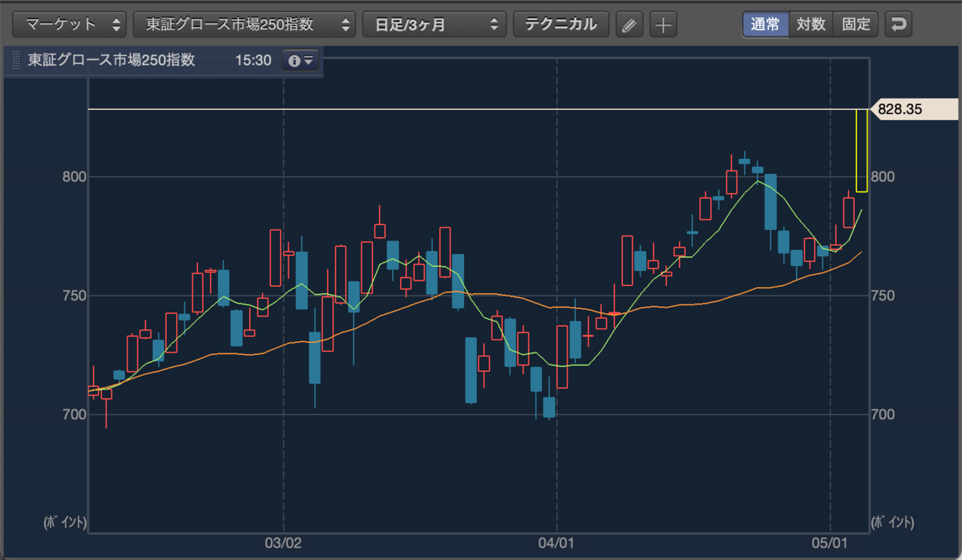This screenshot has width=962, height=560.
Task: Click the 05/01 date axis label
Action: coord(831,543)
